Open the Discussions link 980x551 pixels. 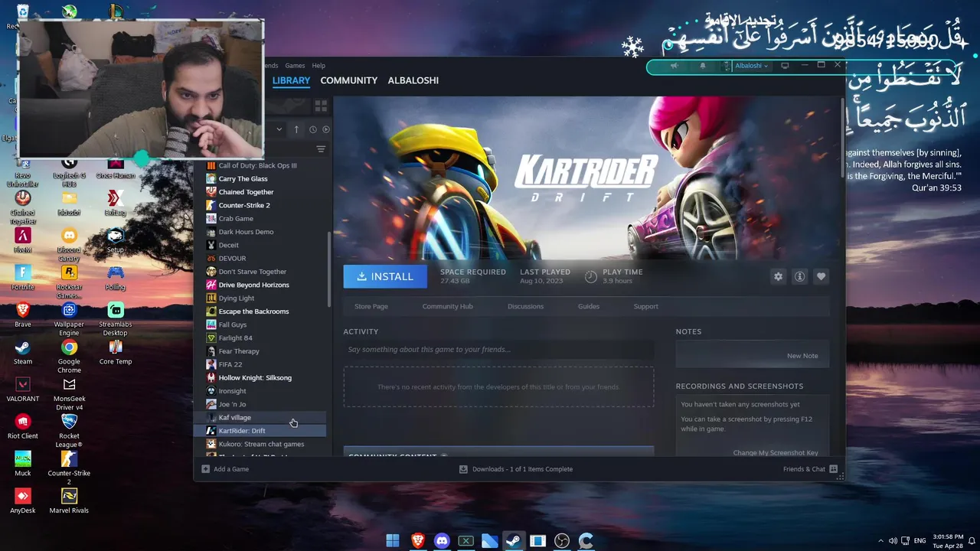click(x=525, y=306)
